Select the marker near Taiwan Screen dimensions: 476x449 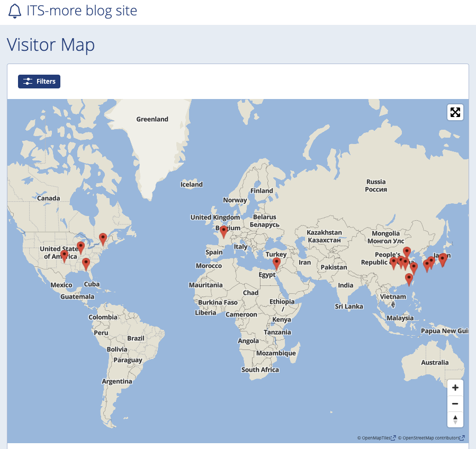click(409, 279)
